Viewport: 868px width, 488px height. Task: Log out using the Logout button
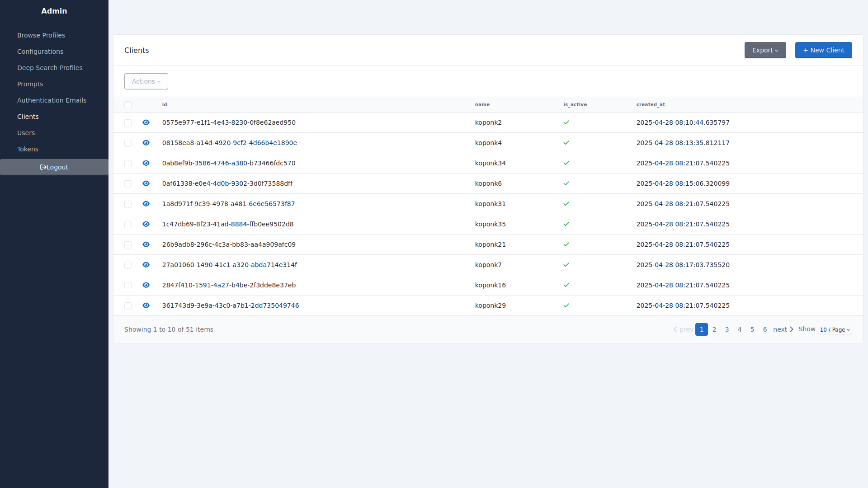tap(54, 167)
